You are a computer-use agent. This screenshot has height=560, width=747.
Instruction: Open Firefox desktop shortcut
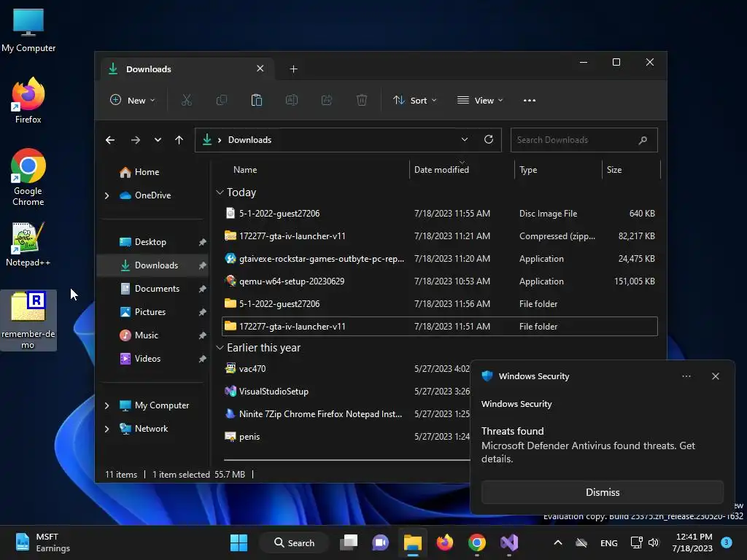click(28, 101)
